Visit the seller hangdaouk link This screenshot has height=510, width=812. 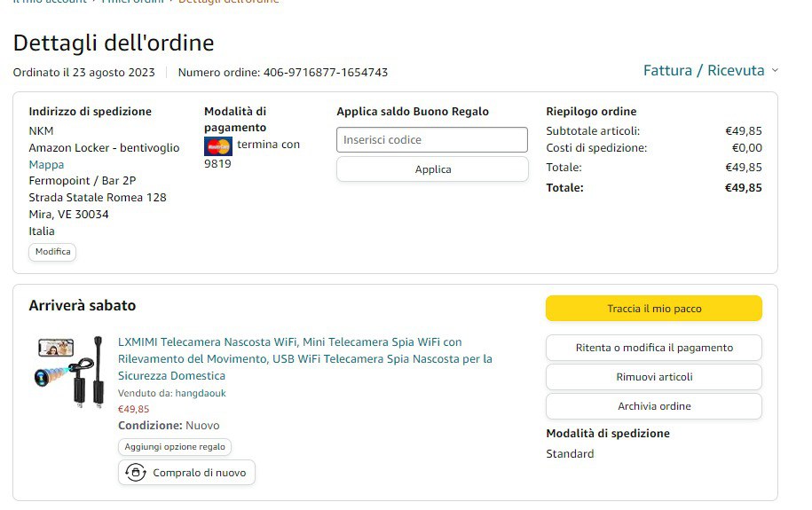tap(201, 393)
